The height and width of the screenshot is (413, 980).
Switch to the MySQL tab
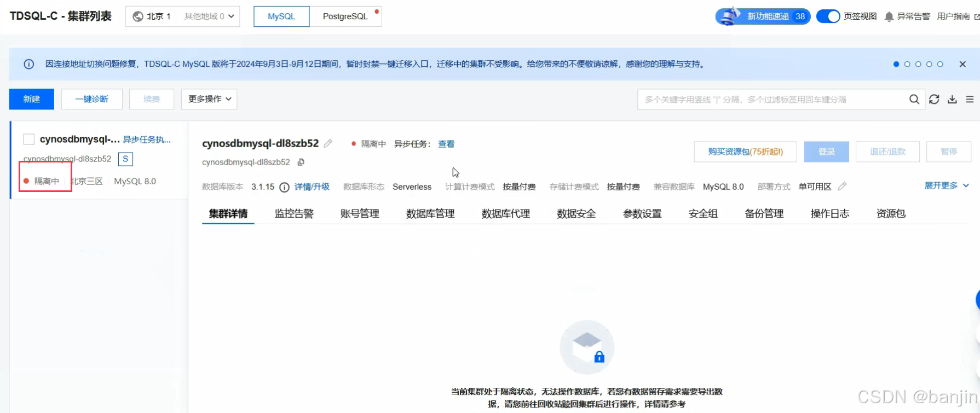(281, 16)
